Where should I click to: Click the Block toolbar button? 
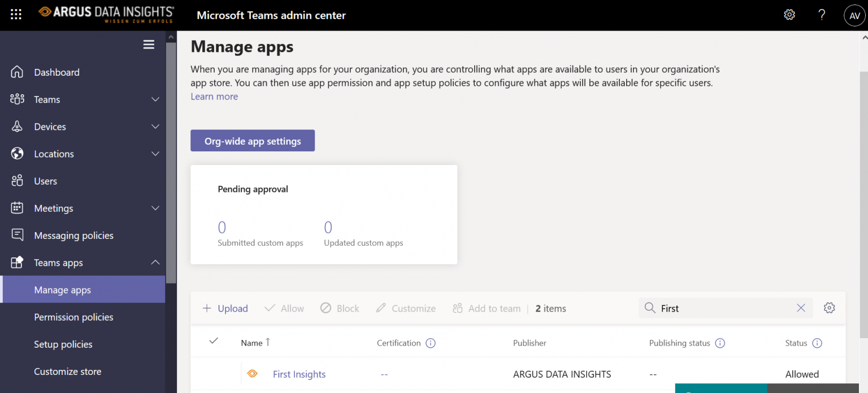click(340, 308)
